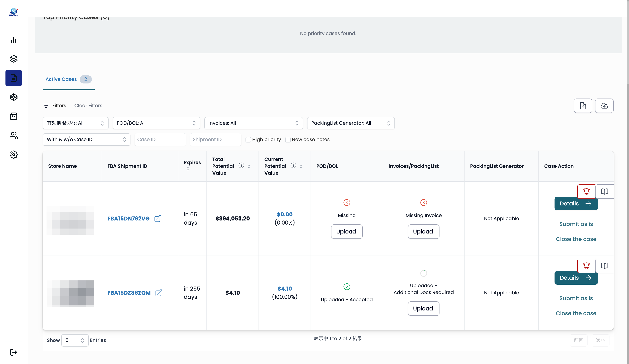Open the cube box sidebar icon
This screenshot has width=629, height=364.
[14, 97]
